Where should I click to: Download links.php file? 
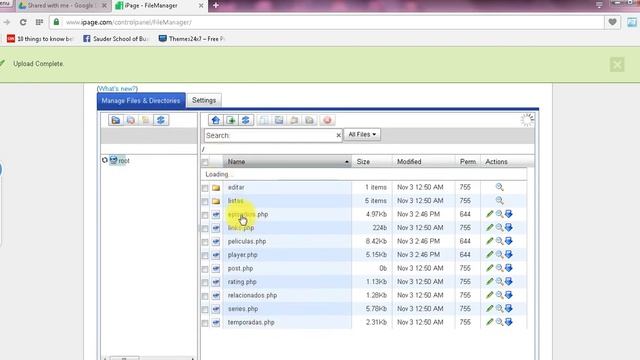(509, 227)
